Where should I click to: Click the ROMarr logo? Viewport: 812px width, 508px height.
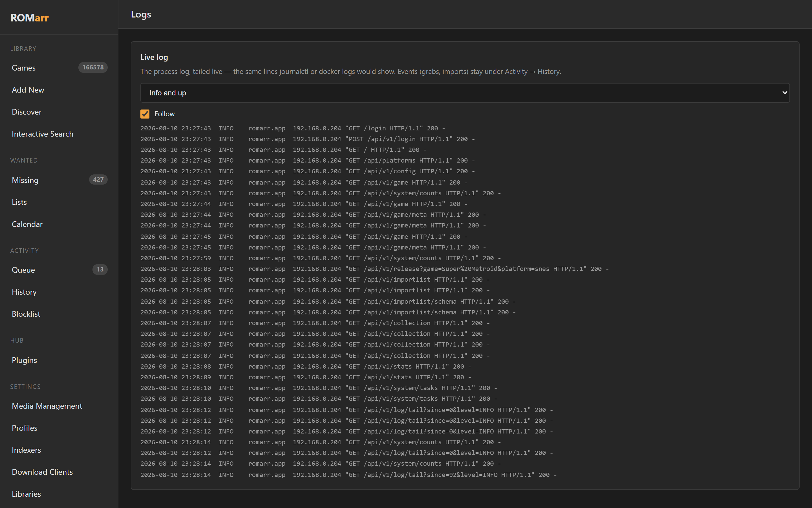(30, 17)
